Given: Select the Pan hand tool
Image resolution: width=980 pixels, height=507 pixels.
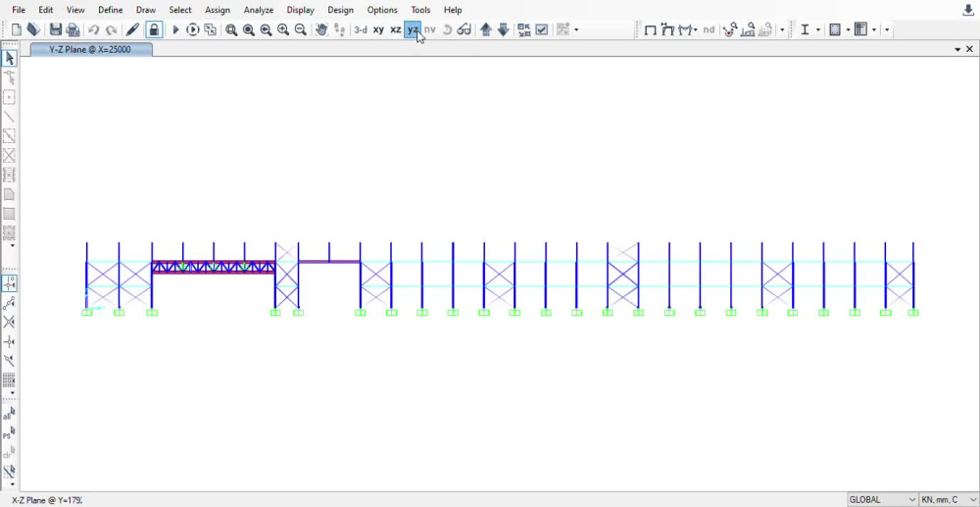Looking at the screenshot, I should (x=321, y=29).
